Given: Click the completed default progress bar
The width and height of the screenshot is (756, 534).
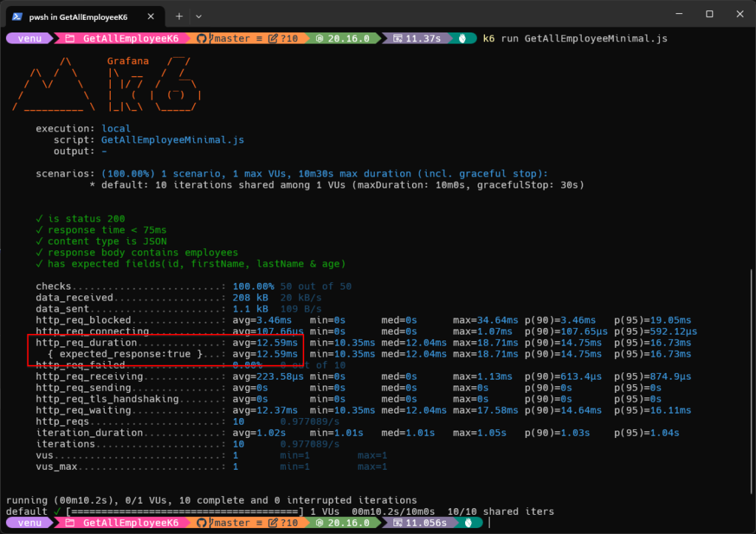Looking at the screenshot, I should pos(185,512).
